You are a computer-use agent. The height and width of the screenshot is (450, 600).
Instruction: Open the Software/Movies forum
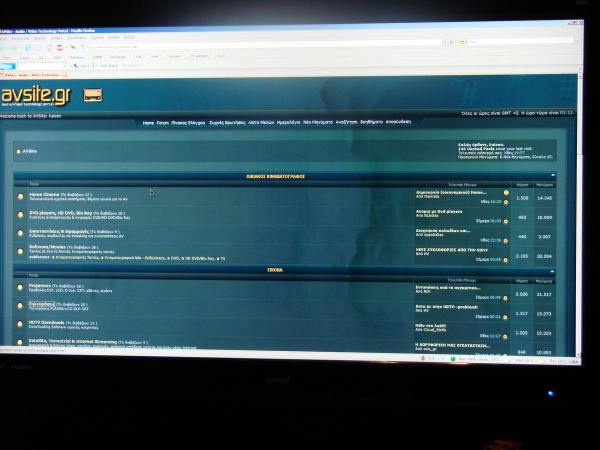click(47, 247)
